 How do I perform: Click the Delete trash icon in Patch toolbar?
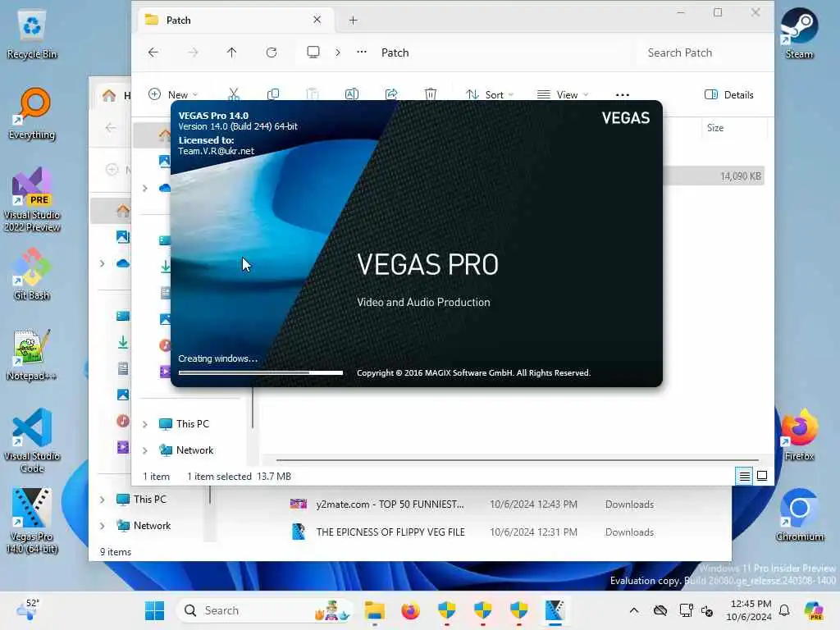coord(430,94)
